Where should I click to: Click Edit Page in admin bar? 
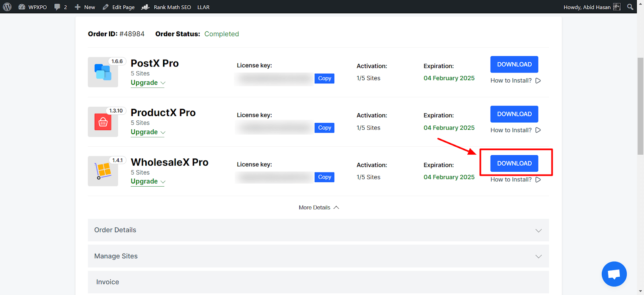coord(119,7)
